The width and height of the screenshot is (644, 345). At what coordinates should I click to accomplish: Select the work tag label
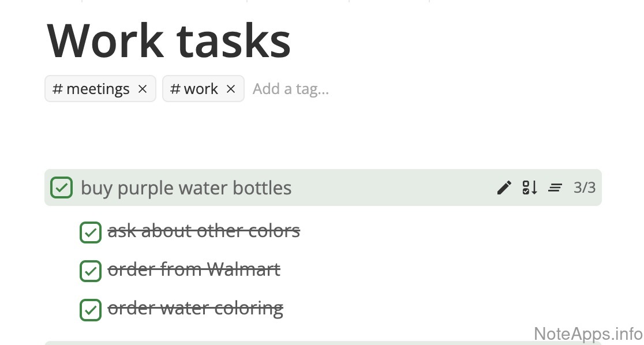point(195,89)
